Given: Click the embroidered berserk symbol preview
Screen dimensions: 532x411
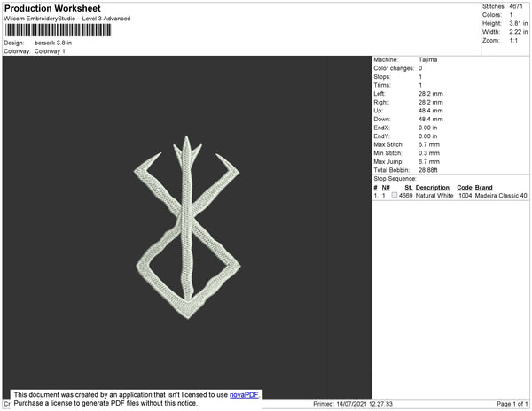Looking at the screenshot, I should tap(187, 228).
